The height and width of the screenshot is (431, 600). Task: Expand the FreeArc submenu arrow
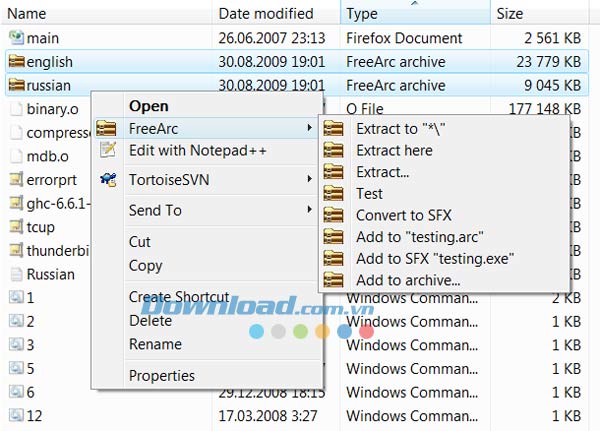pos(310,128)
